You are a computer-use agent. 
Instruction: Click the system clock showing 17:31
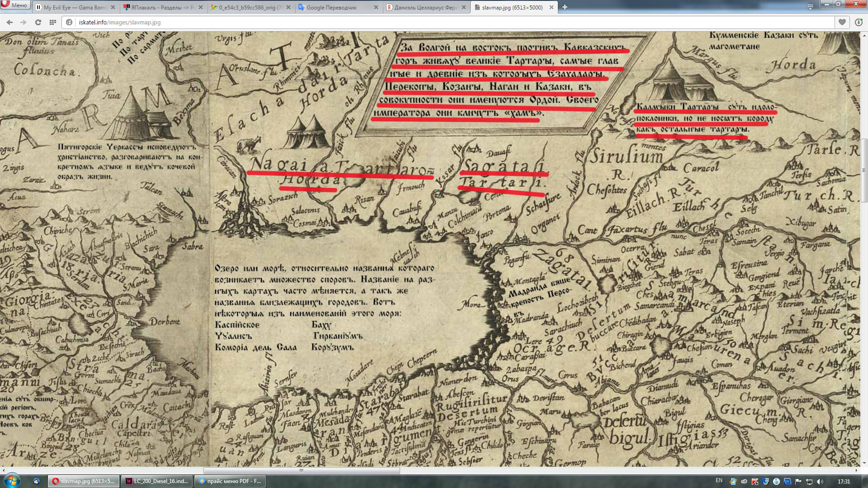pyautogui.click(x=844, y=482)
